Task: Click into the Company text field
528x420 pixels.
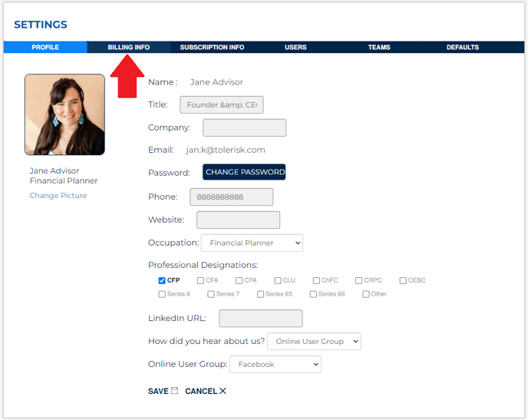Action: click(x=244, y=127)
